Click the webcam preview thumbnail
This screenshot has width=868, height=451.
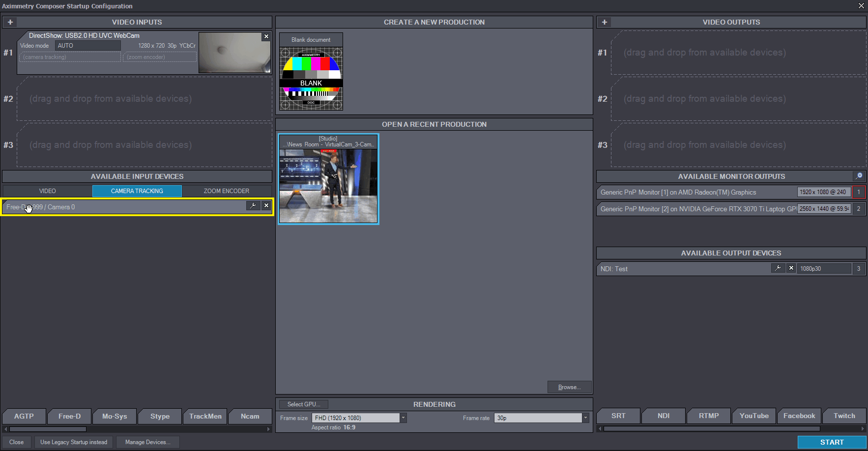coord(234,53)
